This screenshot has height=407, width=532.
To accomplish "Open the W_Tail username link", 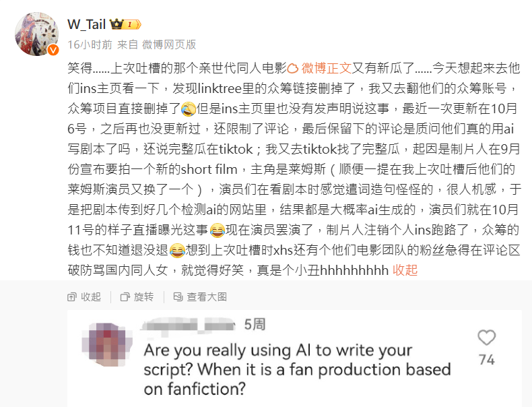I will [86, 24].
